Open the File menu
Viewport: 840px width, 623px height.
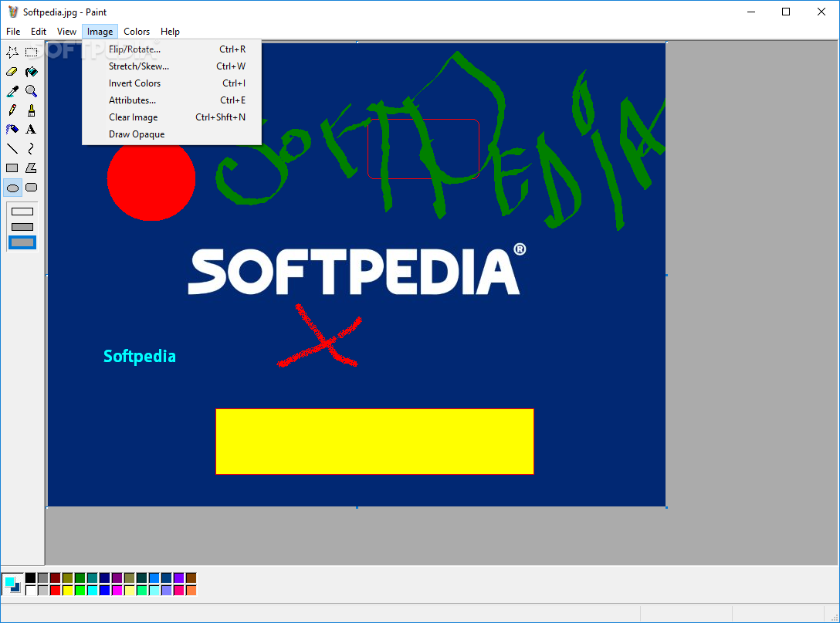point(13,32)
